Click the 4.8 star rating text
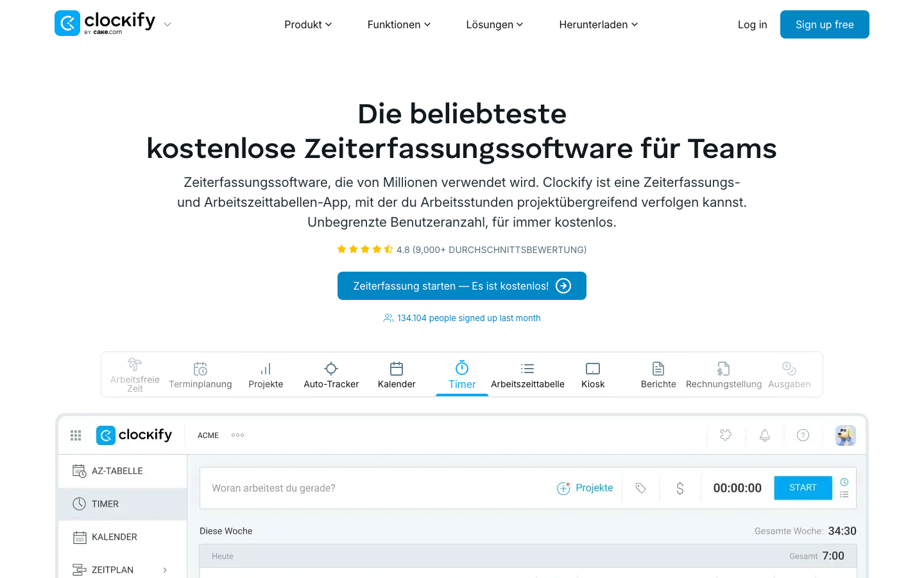 point(492,250)
